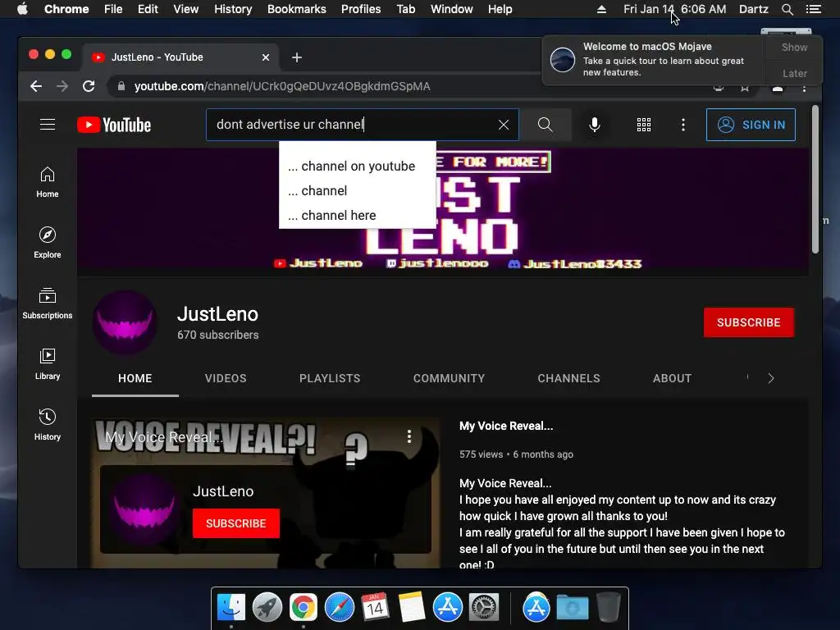Image resolution: width=840 pixels, height=630 pixels.
Task: Open the Profiles menu
Action: pyautogui.click(x=361, y=9)
